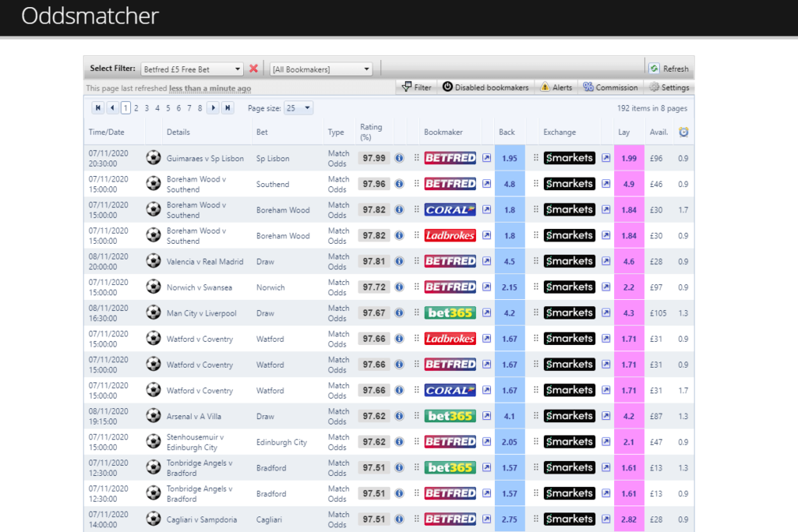Open the Commission settings
Viewport: 798px width, 532px height.
click(610, 87)
